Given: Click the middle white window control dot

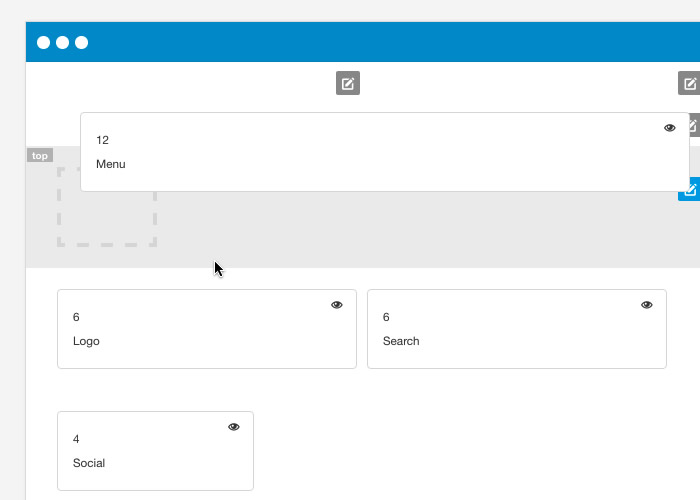Looking at the screenshot, I should (x=62, y=42).
